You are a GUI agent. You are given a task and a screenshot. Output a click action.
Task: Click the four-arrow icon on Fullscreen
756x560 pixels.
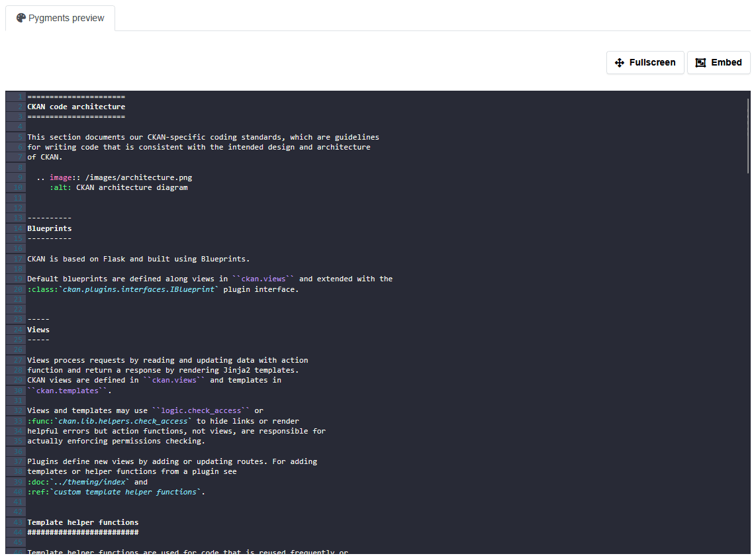click(x=620, y=63)
